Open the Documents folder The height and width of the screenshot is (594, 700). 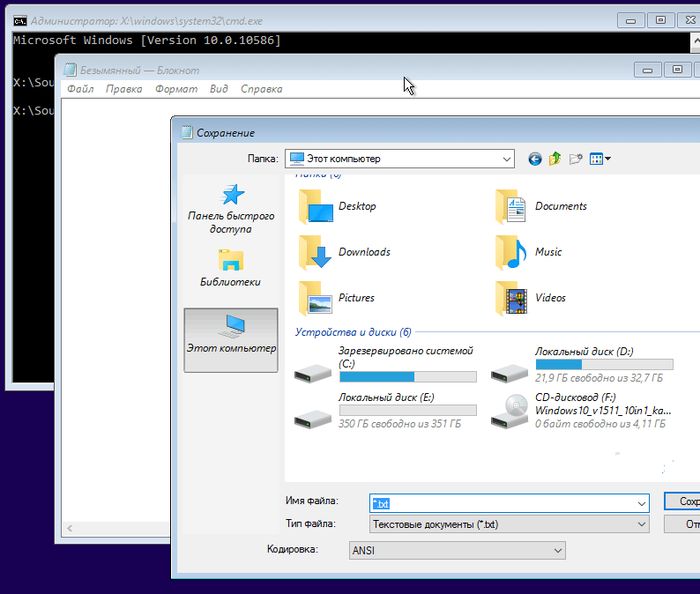click(540, 207)
